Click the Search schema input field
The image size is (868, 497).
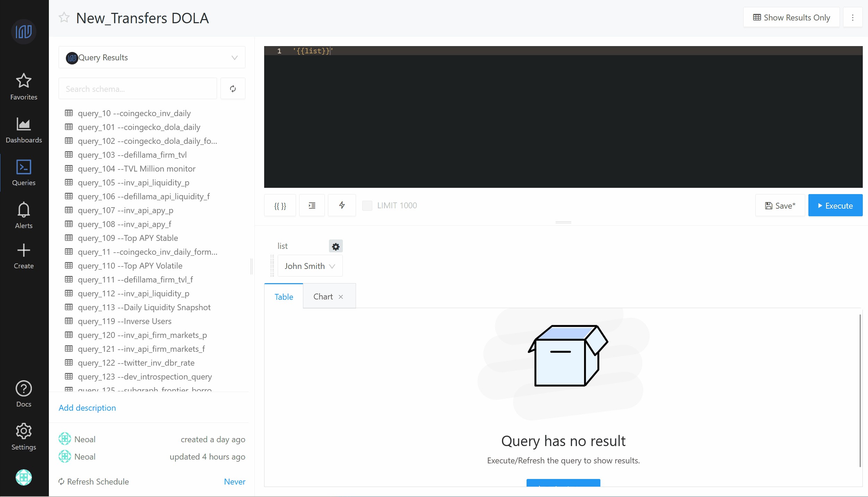coord(138,89)
